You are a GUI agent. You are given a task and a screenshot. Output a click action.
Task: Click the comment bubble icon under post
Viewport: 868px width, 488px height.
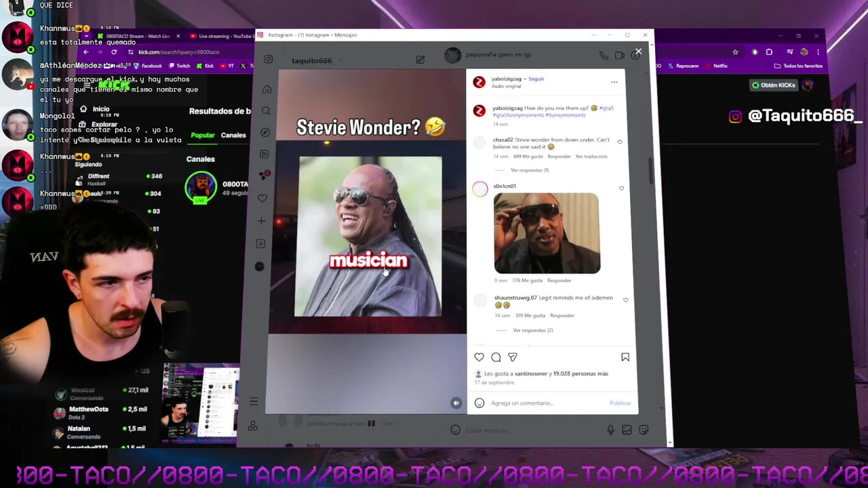[496, 357]
